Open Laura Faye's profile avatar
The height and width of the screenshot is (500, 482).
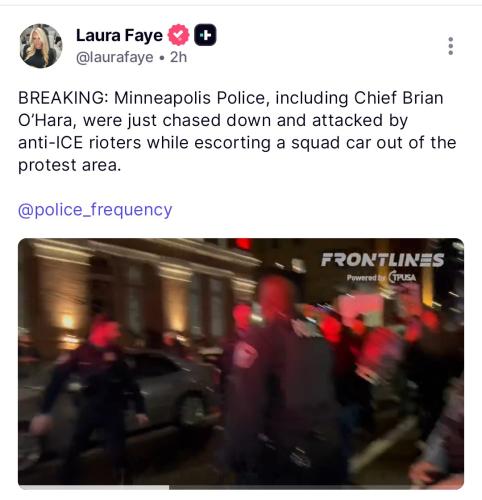point(41,46)
